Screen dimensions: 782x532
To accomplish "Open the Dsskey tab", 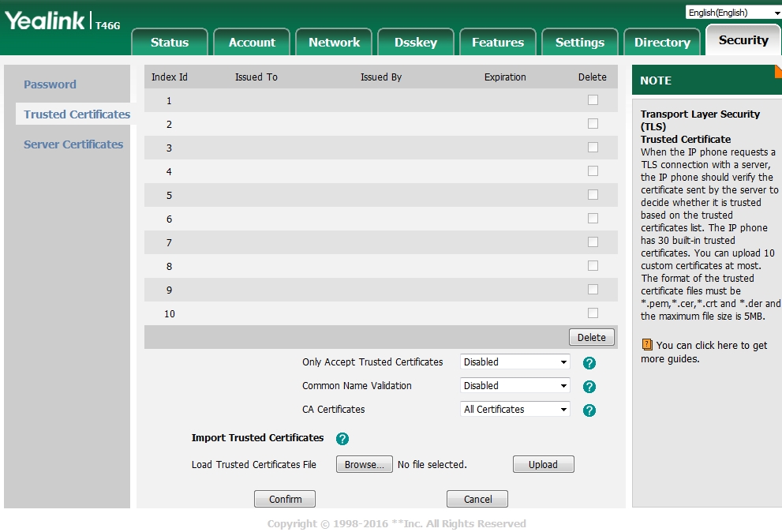I will tap(416, 43).
